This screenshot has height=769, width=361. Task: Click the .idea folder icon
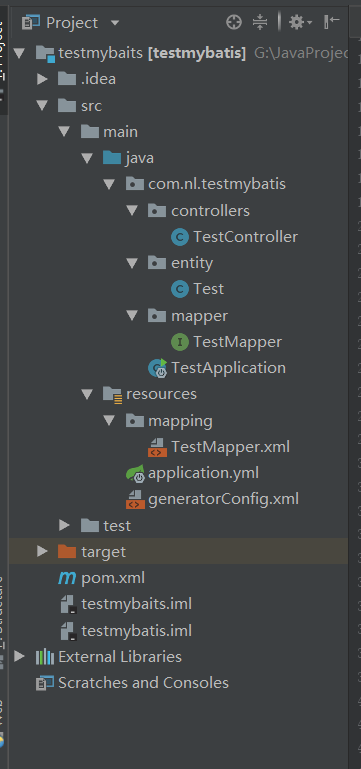pos(67,79)
